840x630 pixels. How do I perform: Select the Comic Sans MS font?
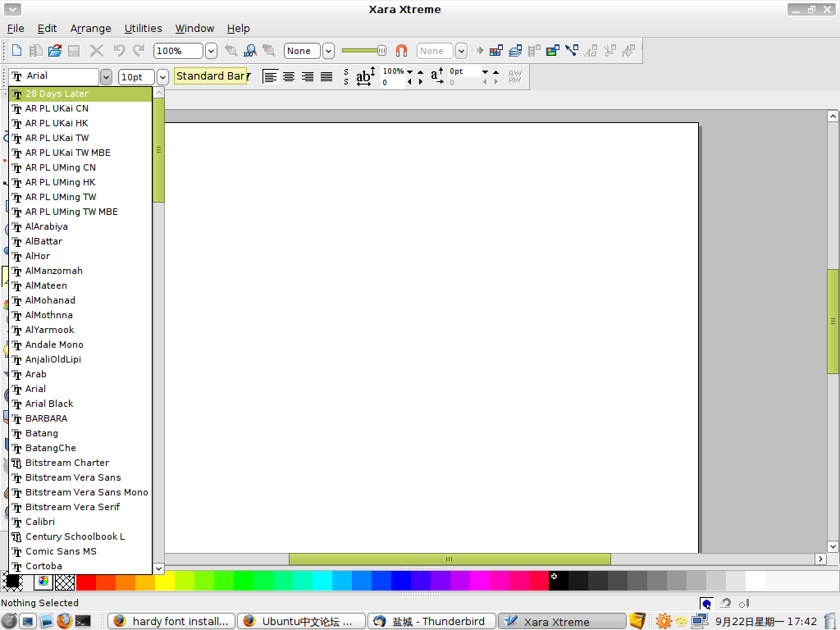[x=80, y=551]
